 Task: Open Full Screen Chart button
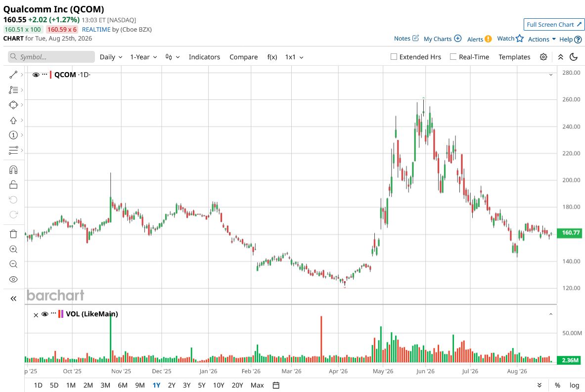point(554,25)
